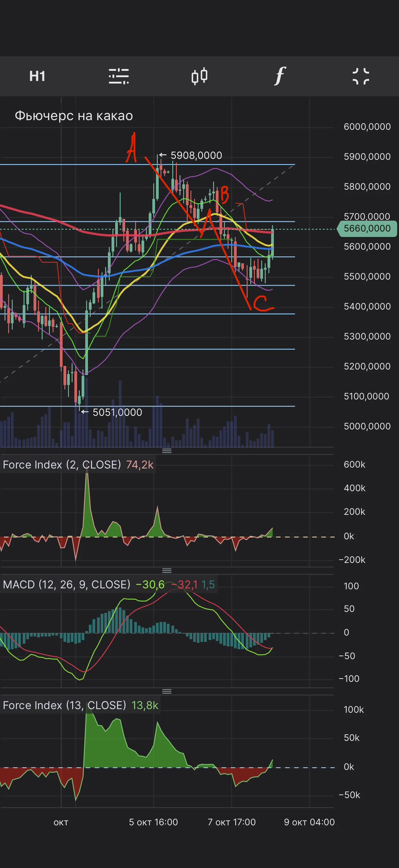Tap the Force Index value 13,8k
399x868 pixels.
point(145,705)
